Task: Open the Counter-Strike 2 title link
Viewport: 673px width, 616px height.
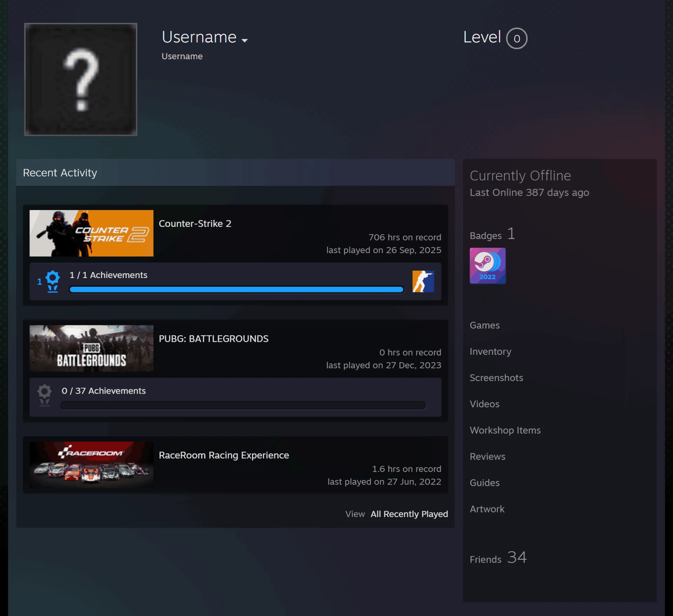Action: point(195,223)
